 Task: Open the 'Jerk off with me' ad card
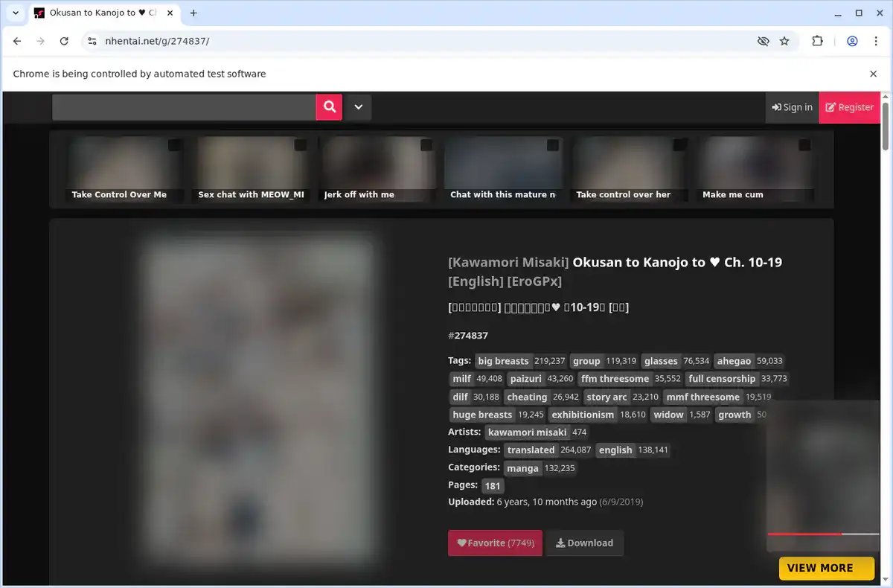[377, 170]
